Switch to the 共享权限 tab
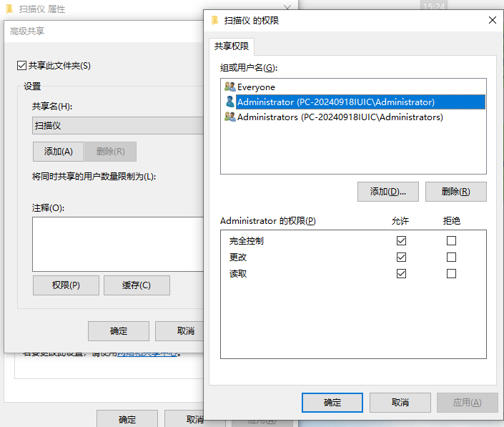This screenshot has height=427, width=504. (232, 46)
